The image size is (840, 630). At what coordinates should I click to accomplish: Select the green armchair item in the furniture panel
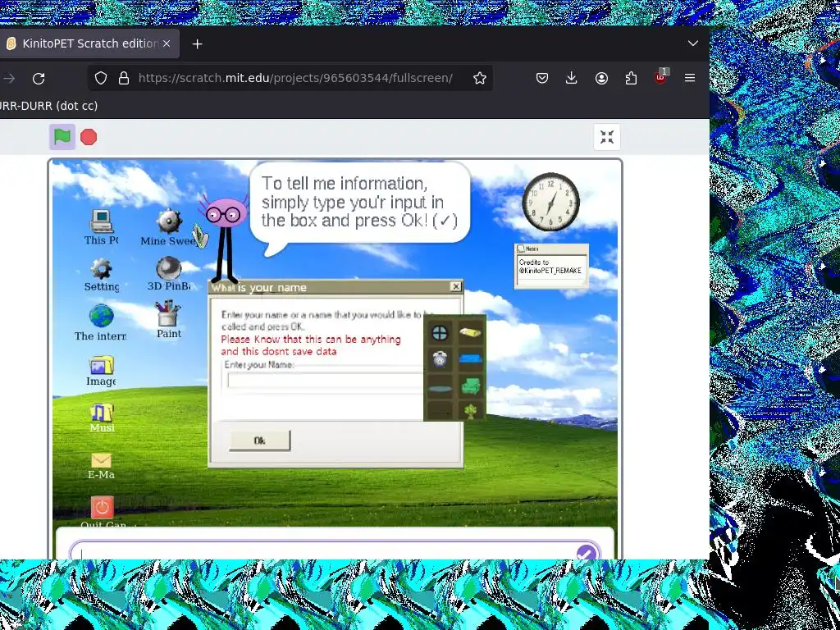point(470,386)
